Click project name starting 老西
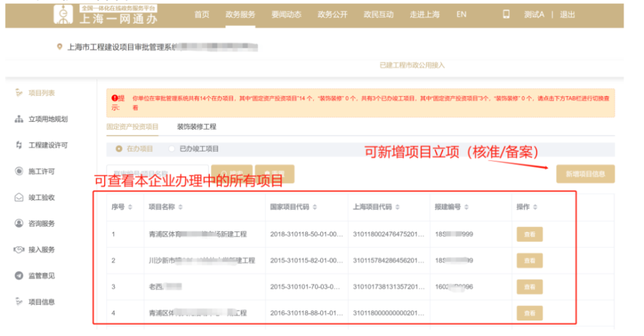The width and height of the screenshot is (644, 336). (x=165, y=286)
